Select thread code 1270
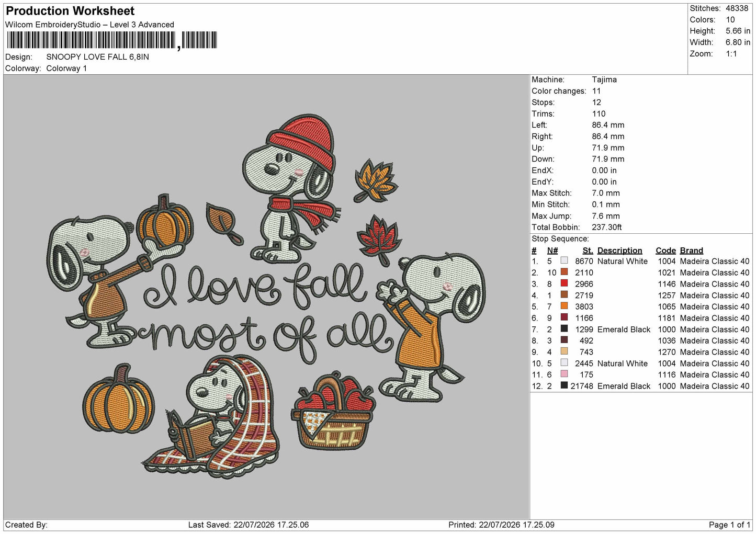This screenshot has width=756, height=534. [x=667, y=352]
